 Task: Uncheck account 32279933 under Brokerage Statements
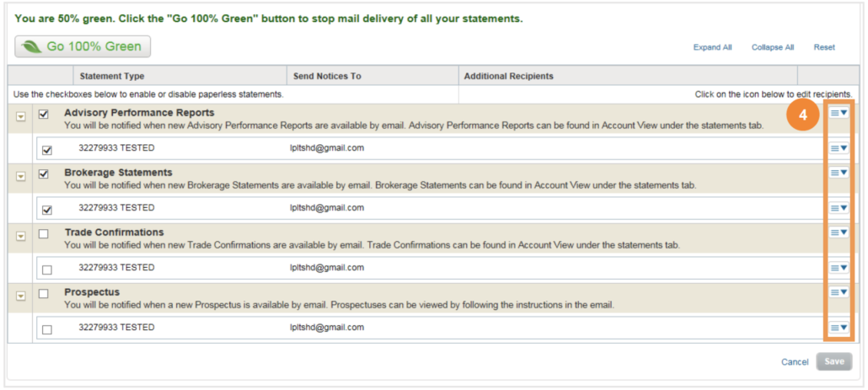[x=47, y=211]
